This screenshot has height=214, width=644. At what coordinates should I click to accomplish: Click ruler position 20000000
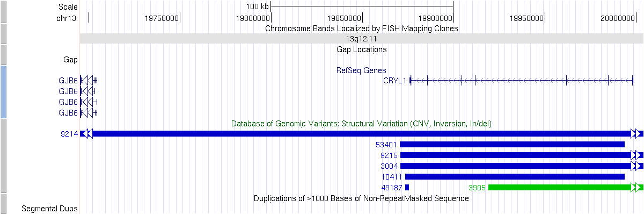[618, 18]
